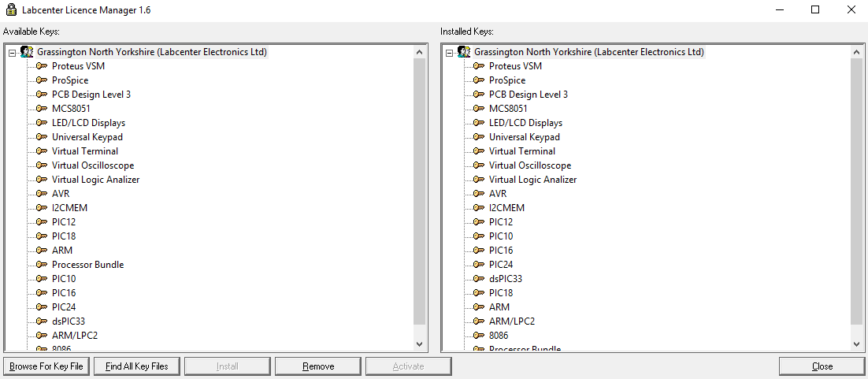This screenshot has height=379, width=868.
Task: Select Virtual Logic Analizer in Available Keys
Action: pos(96,180)
